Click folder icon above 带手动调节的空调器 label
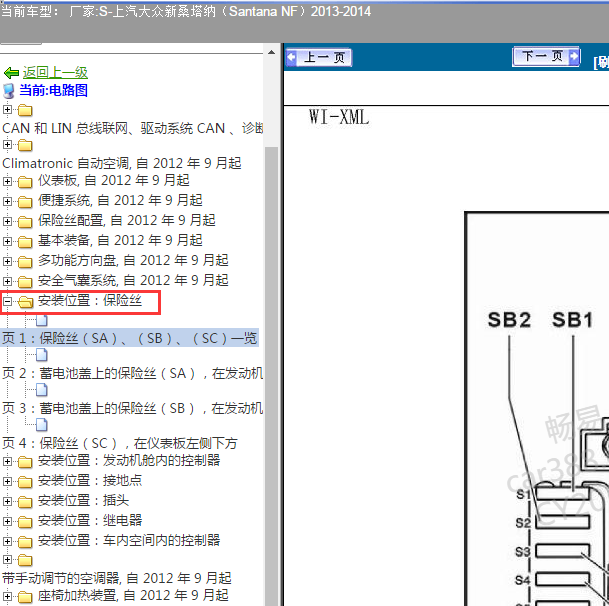The image size is (609, 606). click(25, 560)
